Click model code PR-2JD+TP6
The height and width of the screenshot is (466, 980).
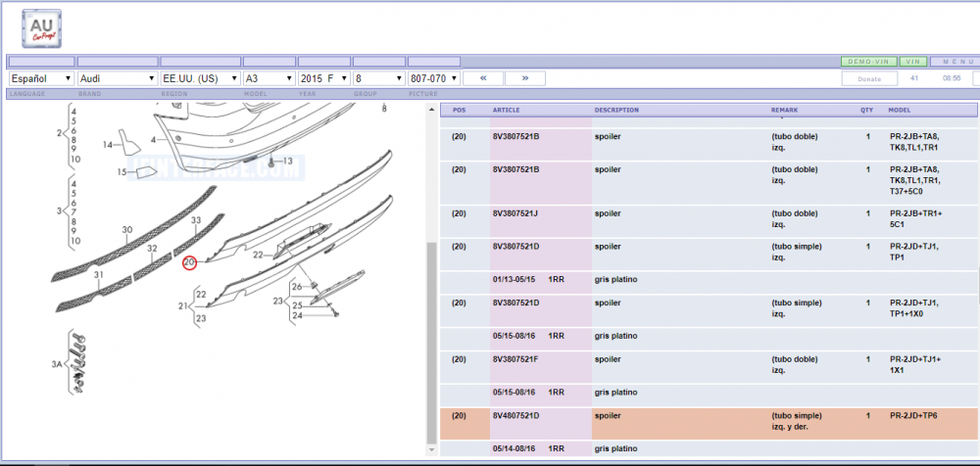pos(913,416)
